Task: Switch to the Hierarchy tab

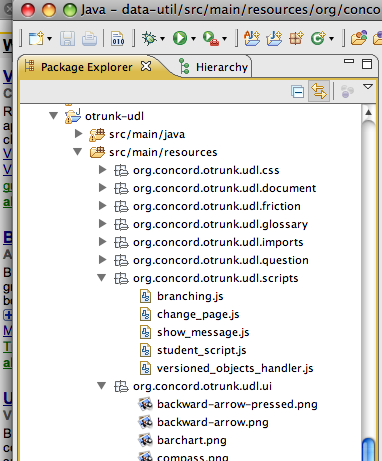Action: click(222, 67)
